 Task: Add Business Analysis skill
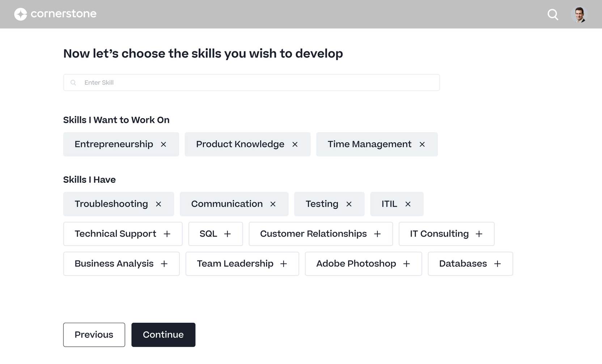point(165,263)
